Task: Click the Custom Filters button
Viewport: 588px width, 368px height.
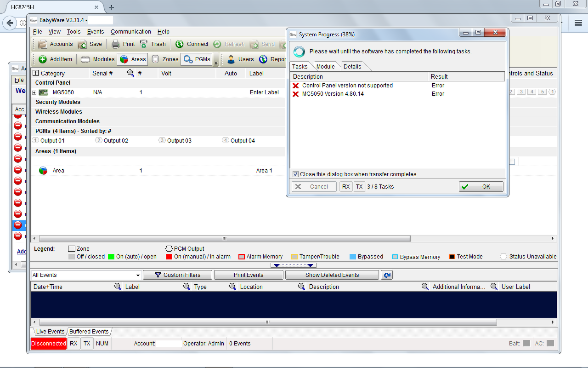Action: click(178, 275)
